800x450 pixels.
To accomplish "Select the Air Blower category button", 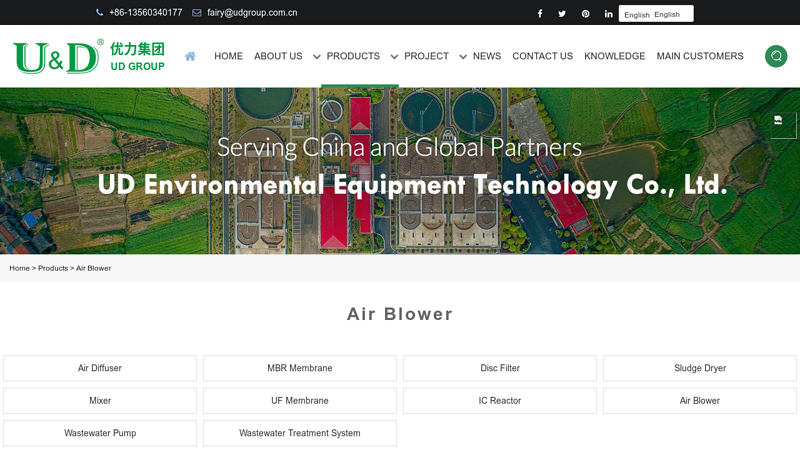I will [x=700, y=401].
